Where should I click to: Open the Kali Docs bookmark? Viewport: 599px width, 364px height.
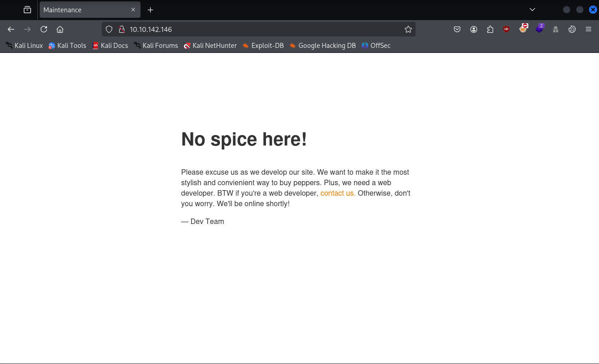(x=110, y=46)
